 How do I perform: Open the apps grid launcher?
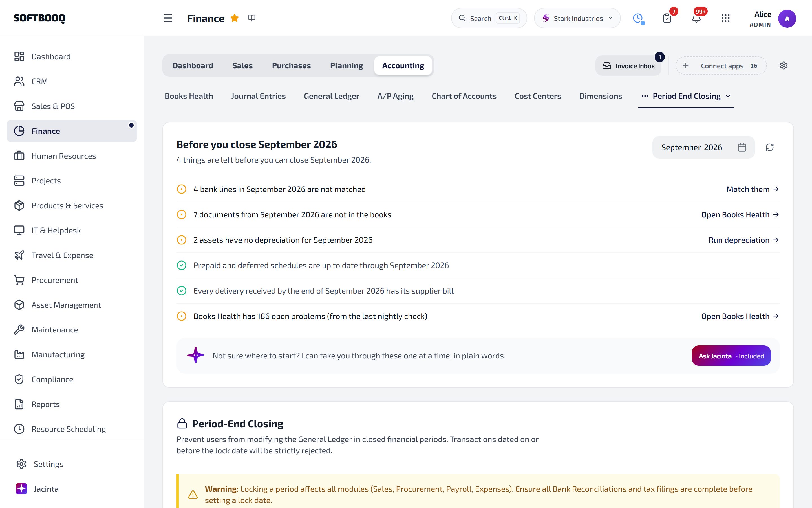click(x=725, y=18)
